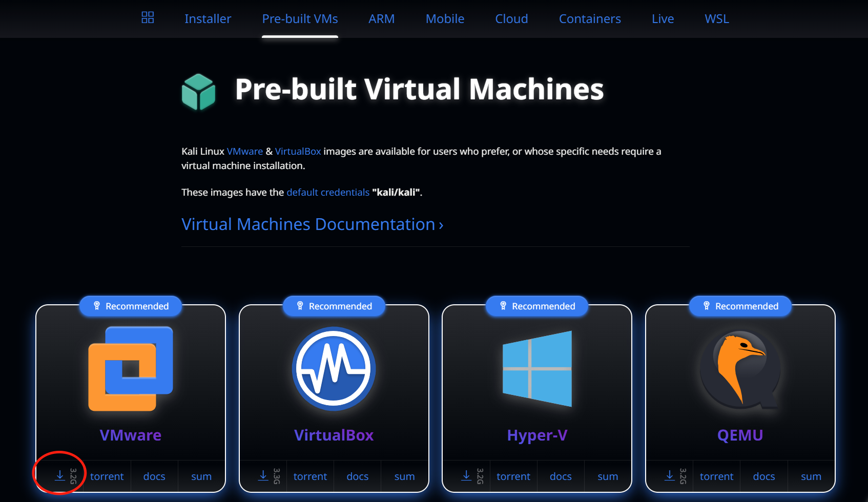Click the green cube Pre-built VM icon
The image size is (868, 502).
click(x=199, y=92)
